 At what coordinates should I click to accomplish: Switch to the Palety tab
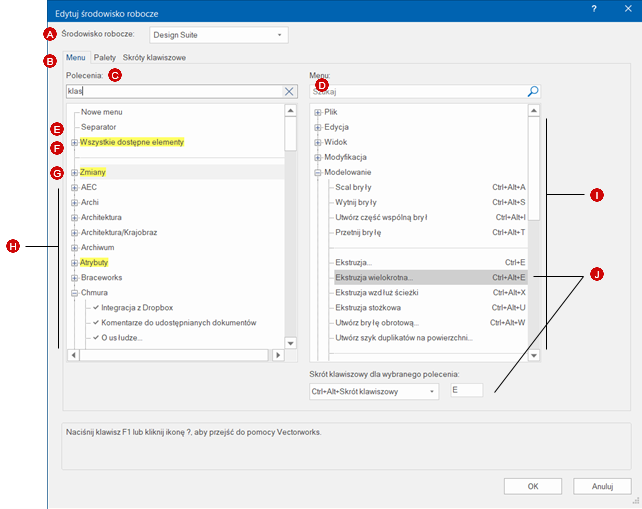(x=105, y=58)
